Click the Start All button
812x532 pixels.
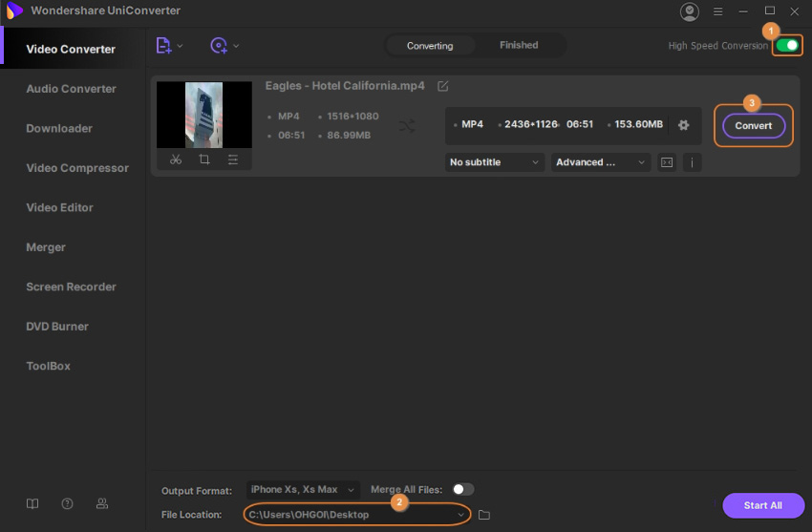[x=762, y=505]
